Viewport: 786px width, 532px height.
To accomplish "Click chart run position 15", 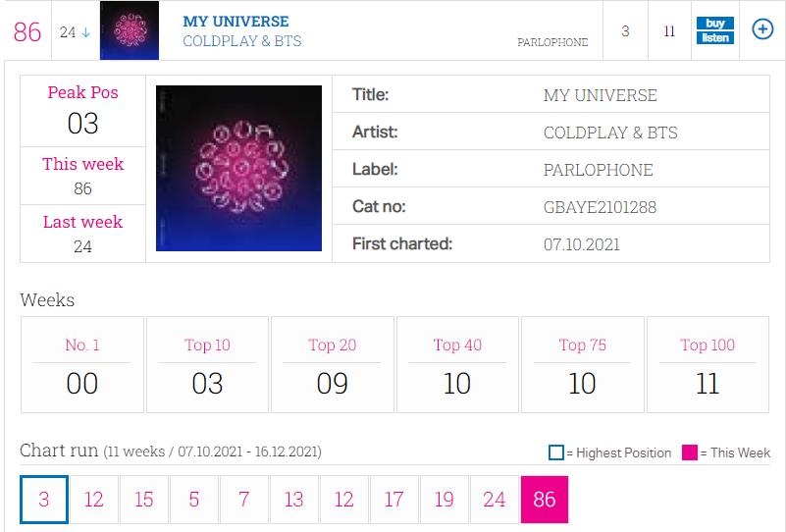I will coord(144,500).
